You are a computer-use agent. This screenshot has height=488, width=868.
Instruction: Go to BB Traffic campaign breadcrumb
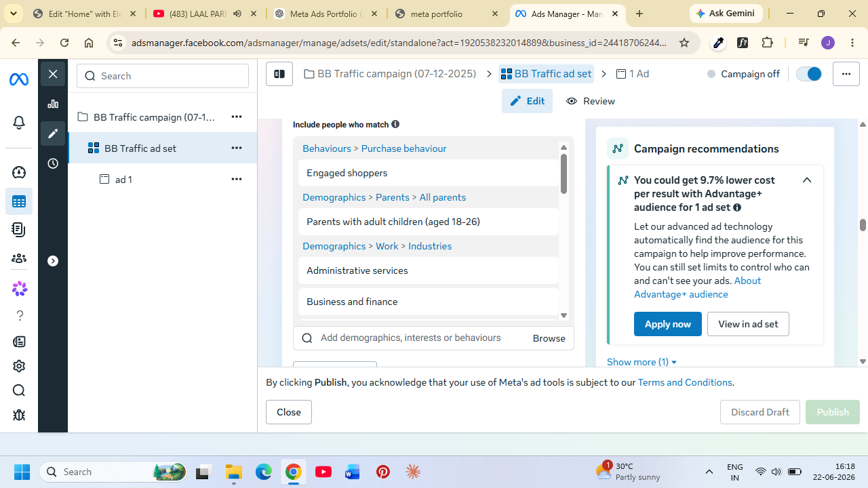point(390,74)
